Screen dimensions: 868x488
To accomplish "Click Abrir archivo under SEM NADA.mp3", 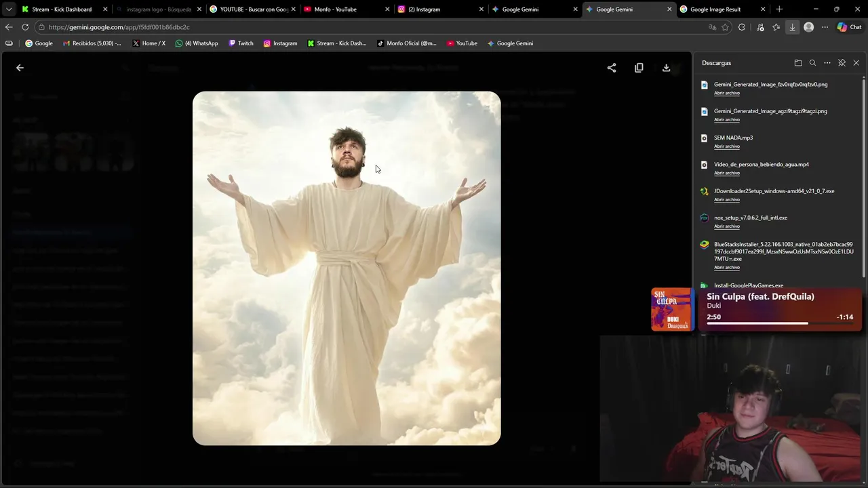I will tap(727, 146).
